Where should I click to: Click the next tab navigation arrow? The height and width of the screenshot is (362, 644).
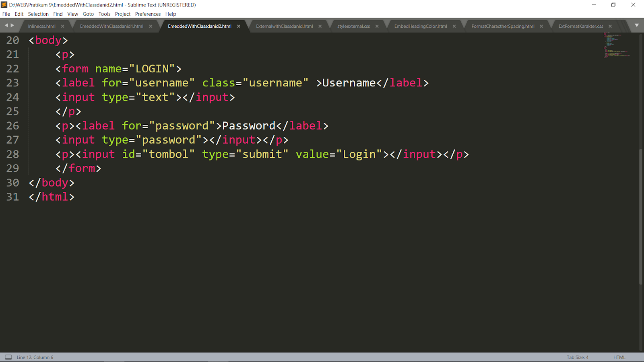[12, 25]
